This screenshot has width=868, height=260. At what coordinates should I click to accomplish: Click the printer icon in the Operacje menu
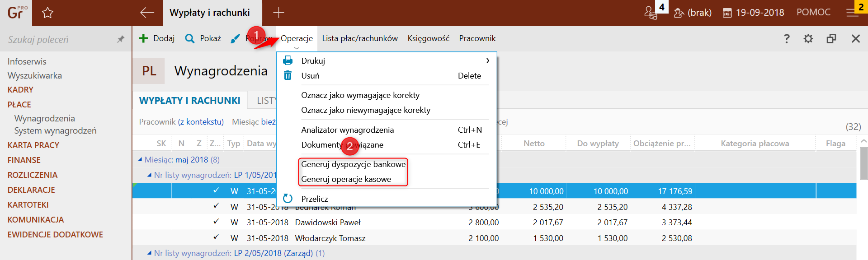pyautogui.click(x=288, y=60)
